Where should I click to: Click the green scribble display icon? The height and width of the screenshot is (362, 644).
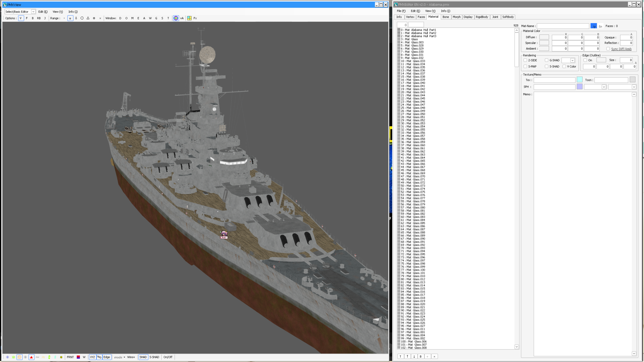coord(13,357)
